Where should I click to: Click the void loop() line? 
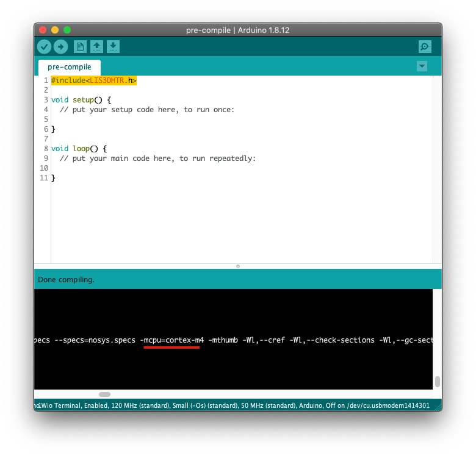pyautogui.click(x=79, y=149)
